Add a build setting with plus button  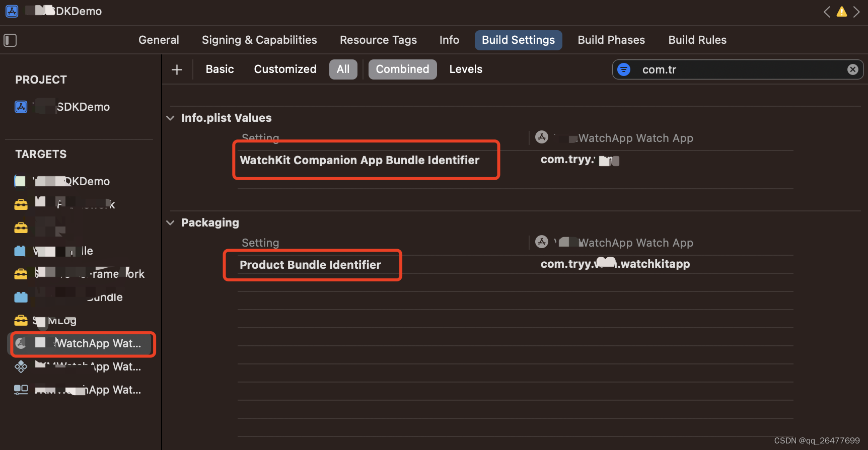[x=177, y=69]
